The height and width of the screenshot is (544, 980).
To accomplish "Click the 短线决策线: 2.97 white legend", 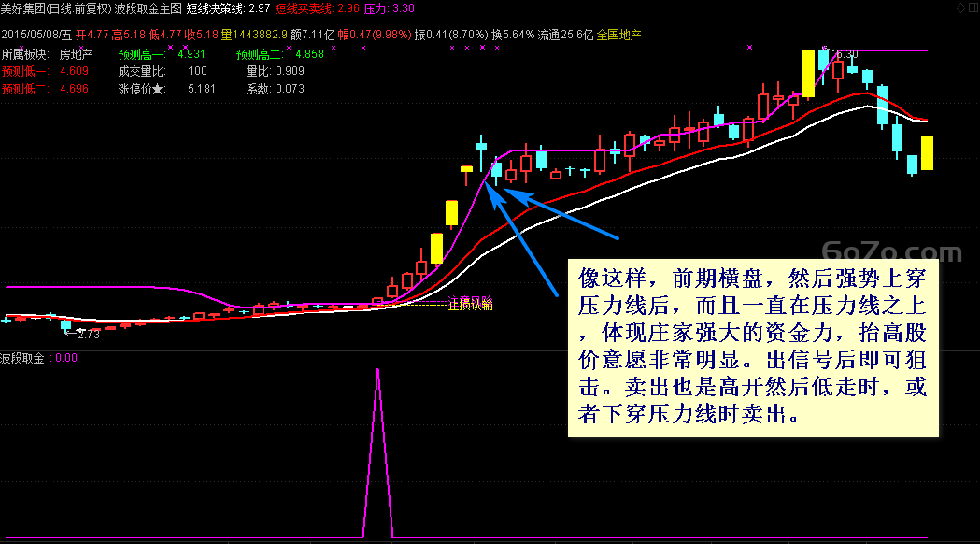I will [x=229, y=8].
